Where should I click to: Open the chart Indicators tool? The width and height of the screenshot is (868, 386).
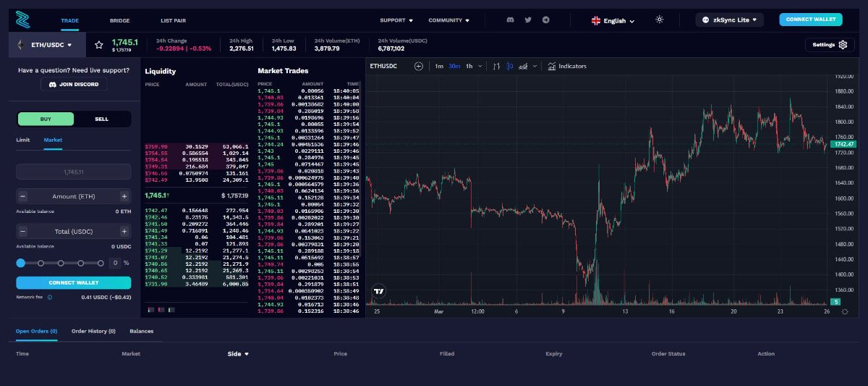567,66
